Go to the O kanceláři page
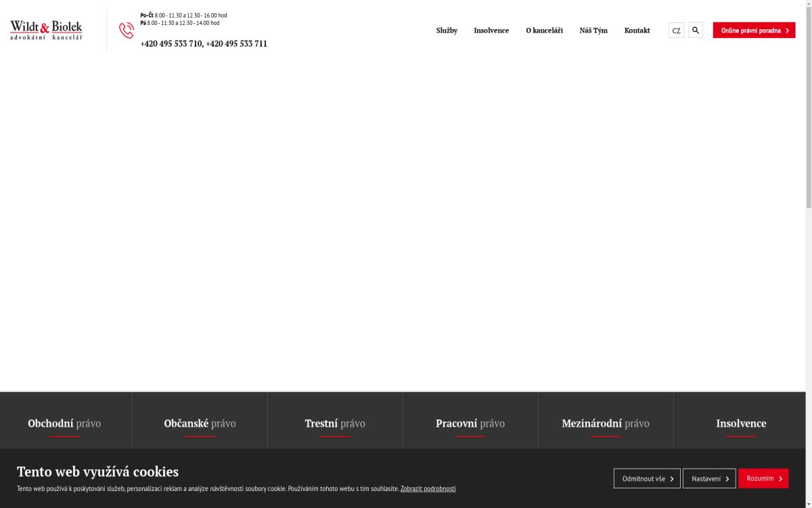This screenshot has height=508, width=812. [x=544, y=30]
